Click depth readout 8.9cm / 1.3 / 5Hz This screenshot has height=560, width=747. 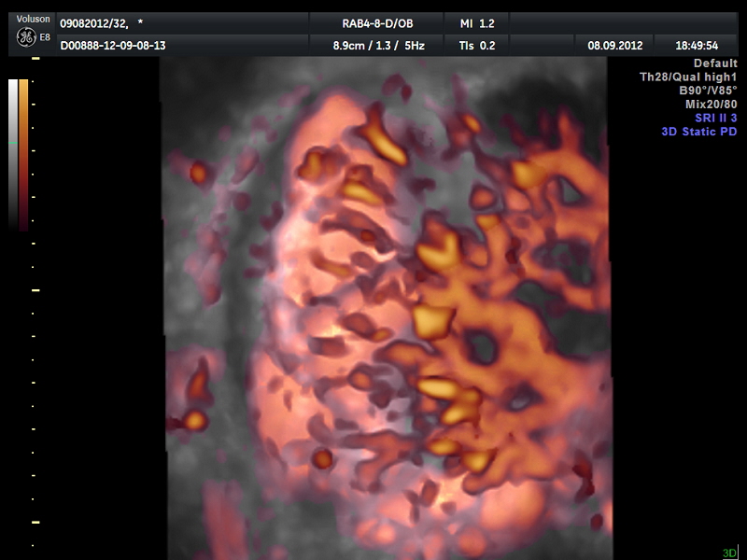point(379,46)
